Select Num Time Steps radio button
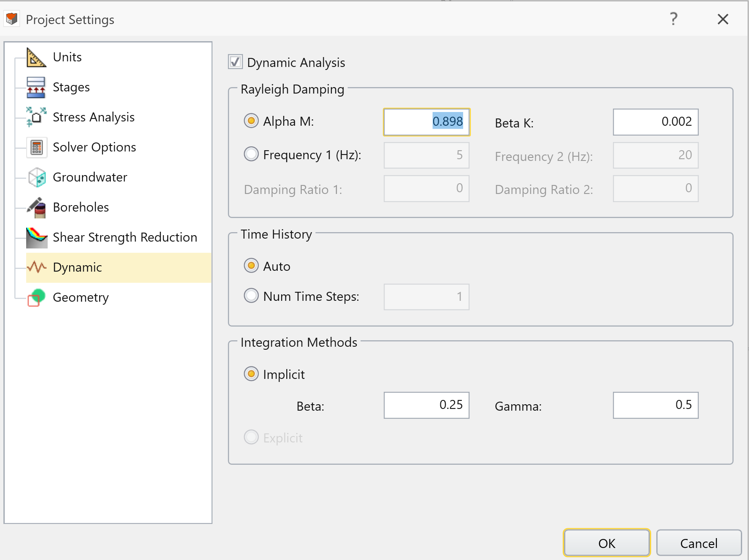Viewport: 749px width, 560px height. pyautogui.click(x=251, y=296)
